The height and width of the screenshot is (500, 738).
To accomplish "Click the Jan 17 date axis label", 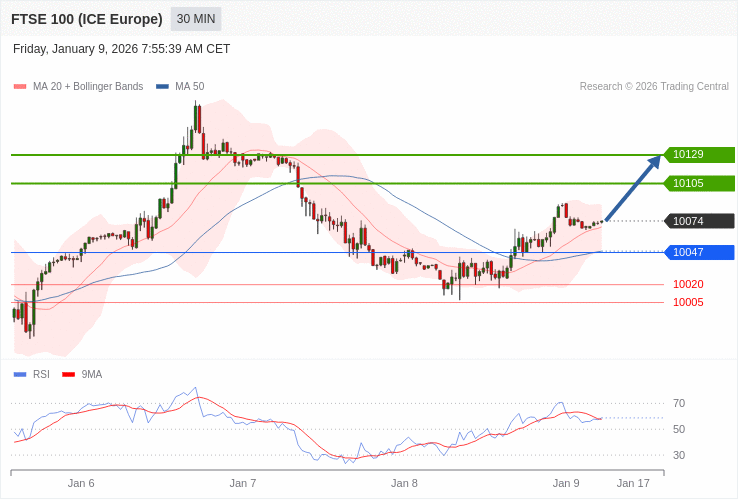I will pos(632,483).
